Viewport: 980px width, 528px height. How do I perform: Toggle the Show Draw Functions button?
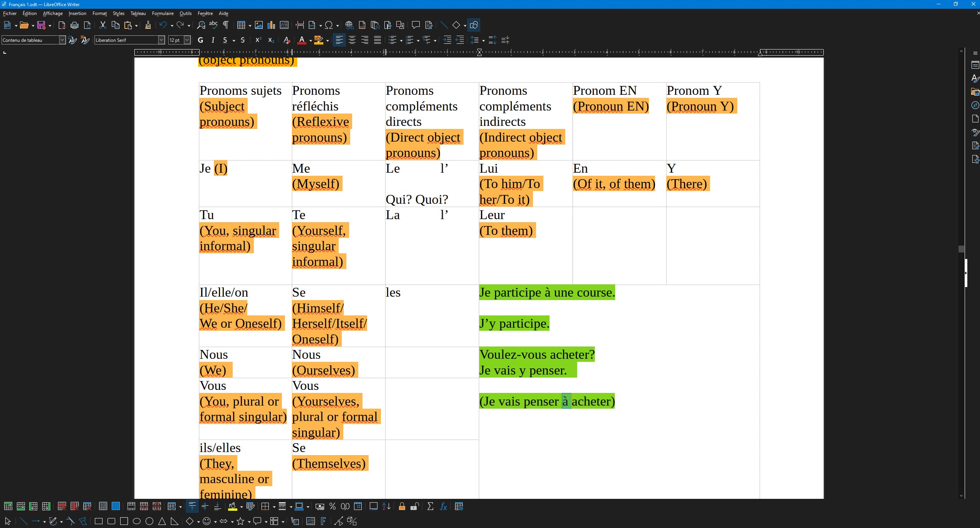[x=474, y=25]
